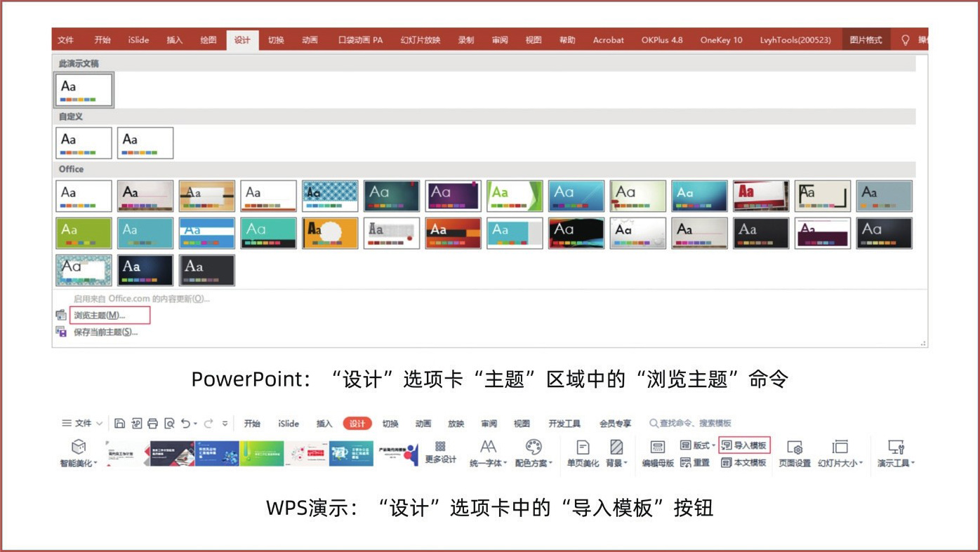Expand the quick access toolbar customize arrow
This screenshot has height=552, width=980.
click(225, 424)
